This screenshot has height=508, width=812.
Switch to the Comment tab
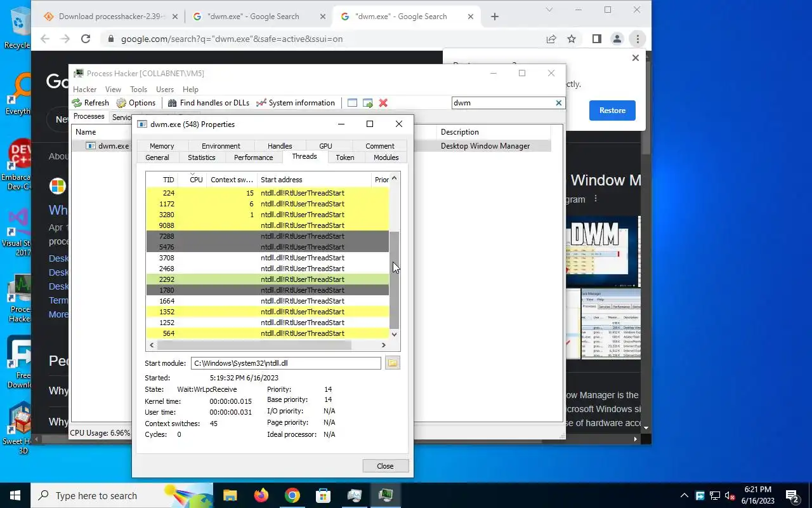coord(380,146)
